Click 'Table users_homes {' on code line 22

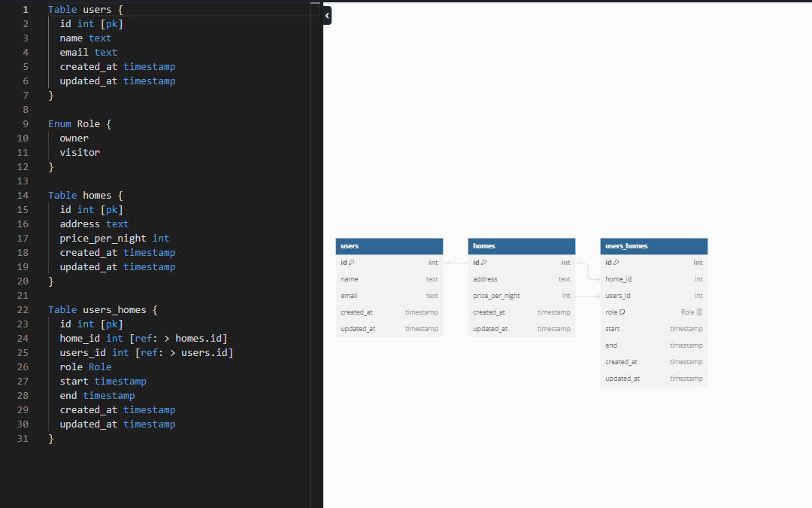[x=103, y=310]
